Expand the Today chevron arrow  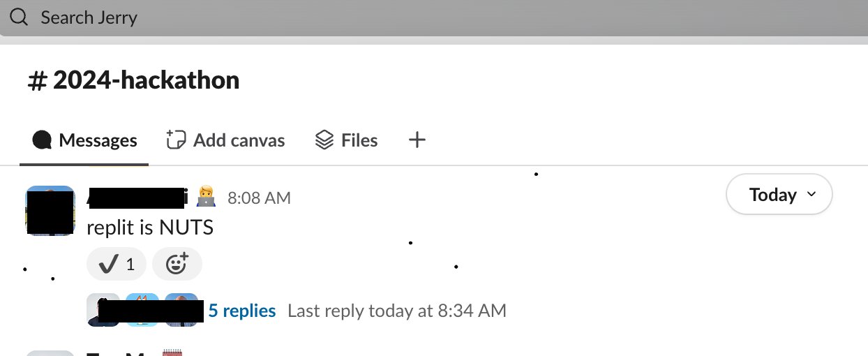[811, 195]
